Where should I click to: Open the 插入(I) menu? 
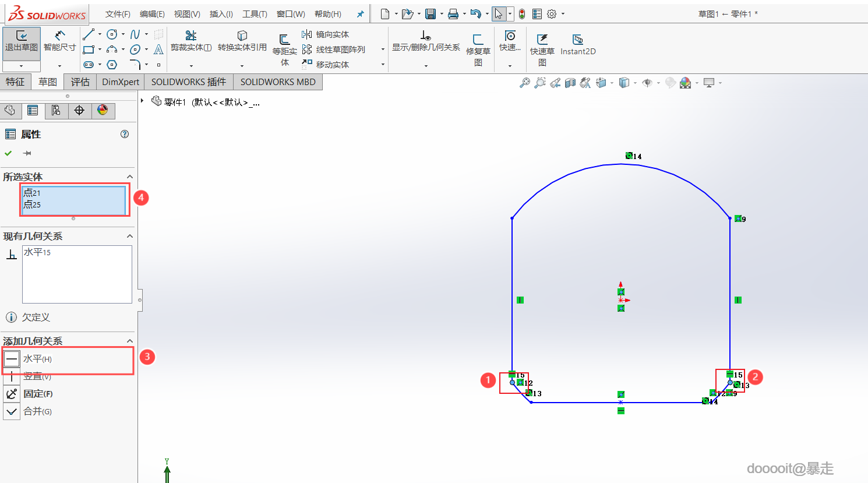(221, 14)
